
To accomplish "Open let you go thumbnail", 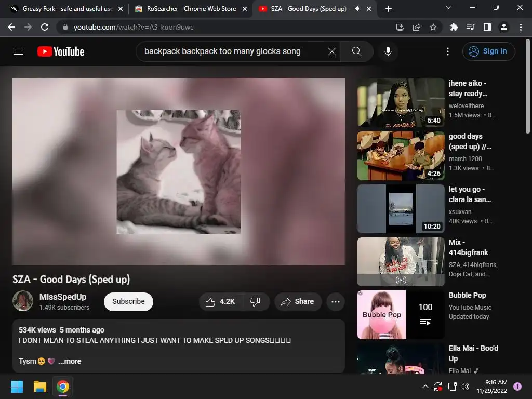I will click(401, 209).
